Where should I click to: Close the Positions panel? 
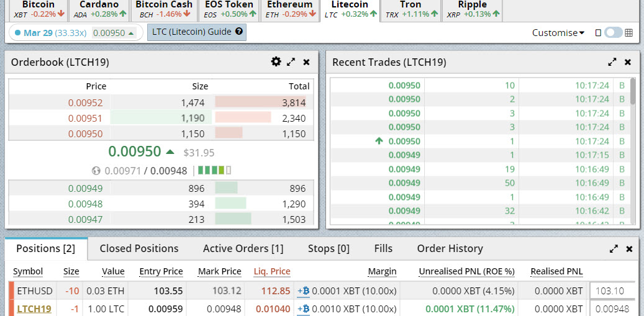(629, 249)
